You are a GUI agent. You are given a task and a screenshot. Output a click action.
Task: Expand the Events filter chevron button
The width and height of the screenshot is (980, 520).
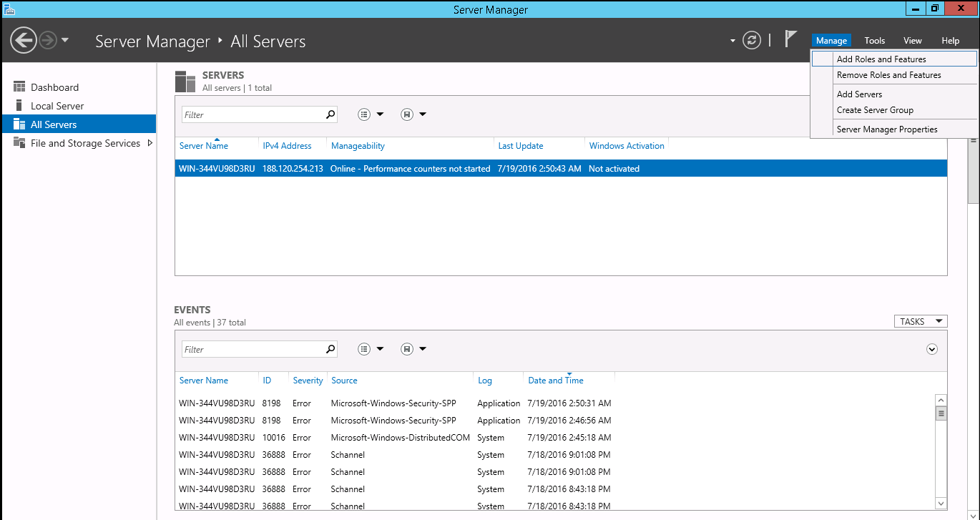pyautogui.click(x=931, y=349)
